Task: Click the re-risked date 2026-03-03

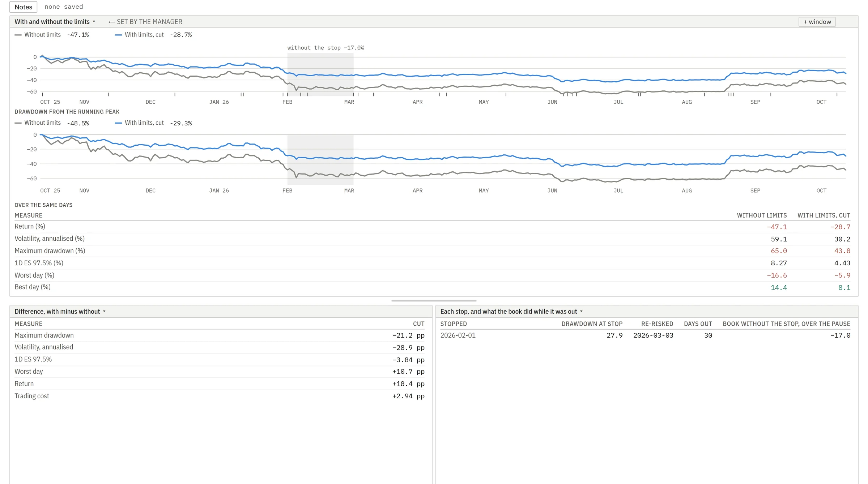Action: coord(653,335)
